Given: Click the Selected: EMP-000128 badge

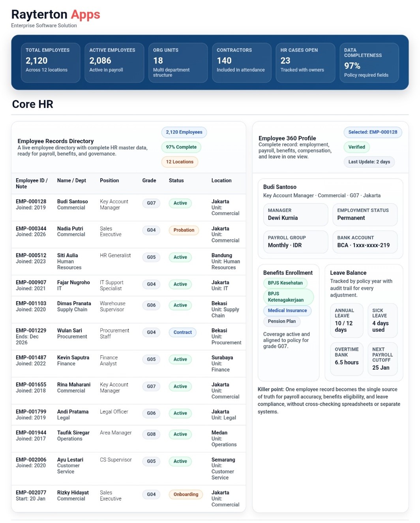Looking at the screenshot, I should tap(372, 132).
